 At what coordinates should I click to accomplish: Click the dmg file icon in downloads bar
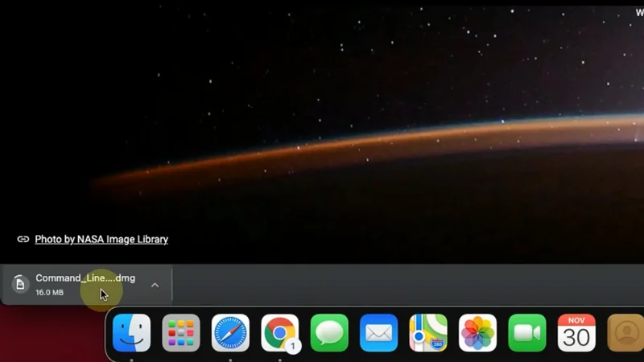(21, 285)
